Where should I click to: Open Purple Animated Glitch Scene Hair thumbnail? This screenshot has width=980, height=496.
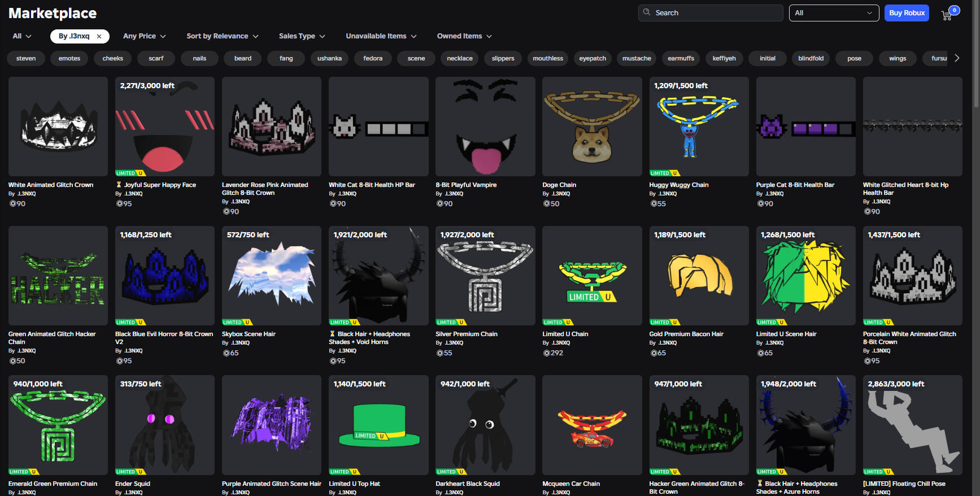[272, 425]
